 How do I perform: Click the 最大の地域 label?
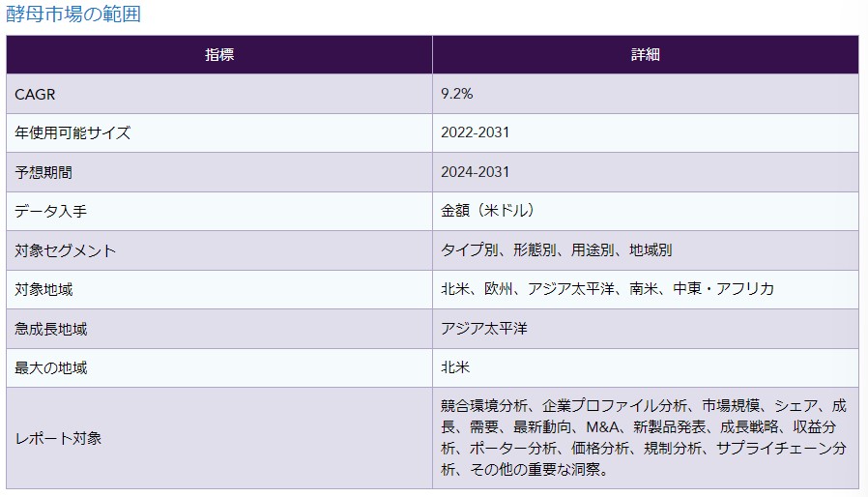50,367
